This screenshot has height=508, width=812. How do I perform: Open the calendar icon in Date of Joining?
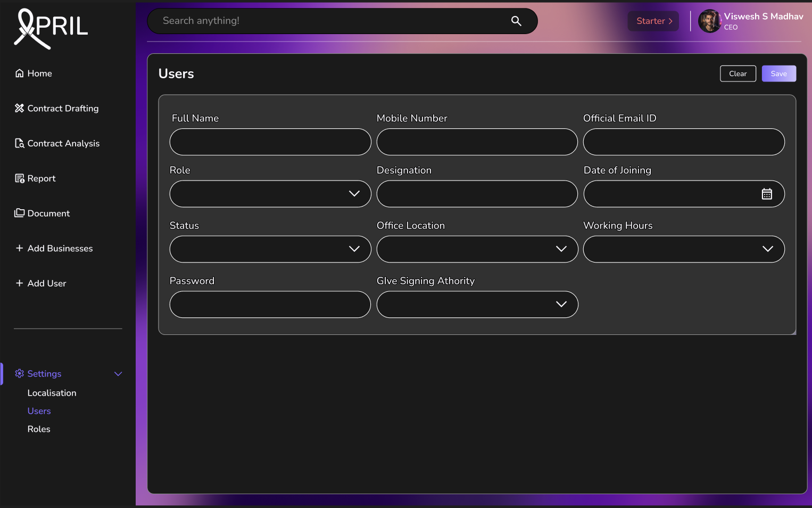coord(767,194)
